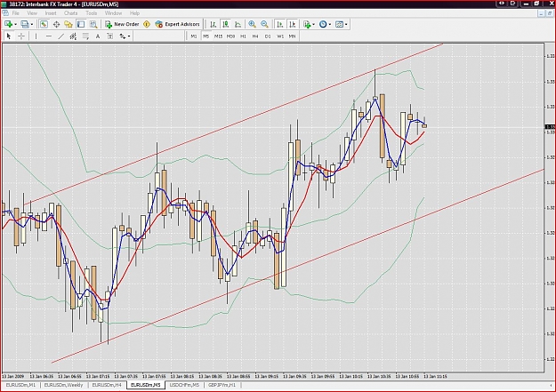Select the Crosshair tool
Image resolution: width=556 pixels, height=392 pixels.
[21, 36]
